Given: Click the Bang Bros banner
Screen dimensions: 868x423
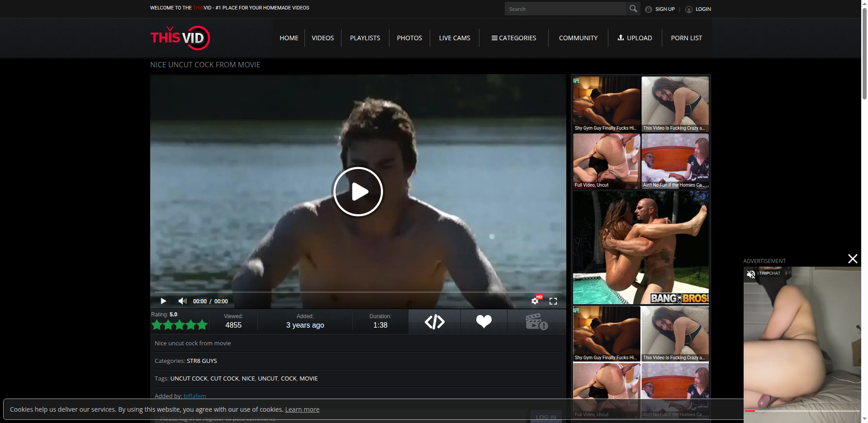Looking at the screenshot, I should (x=640, y=248).
